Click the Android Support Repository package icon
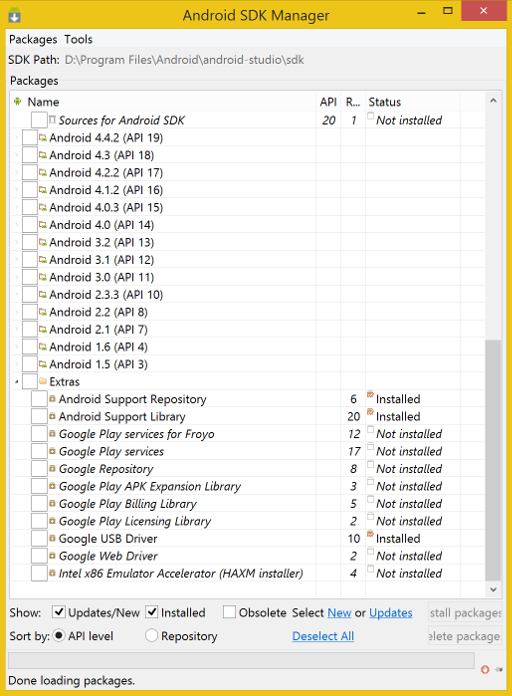Image resolution: width=512 pixels, height=696 pixels. click(52, 399)
